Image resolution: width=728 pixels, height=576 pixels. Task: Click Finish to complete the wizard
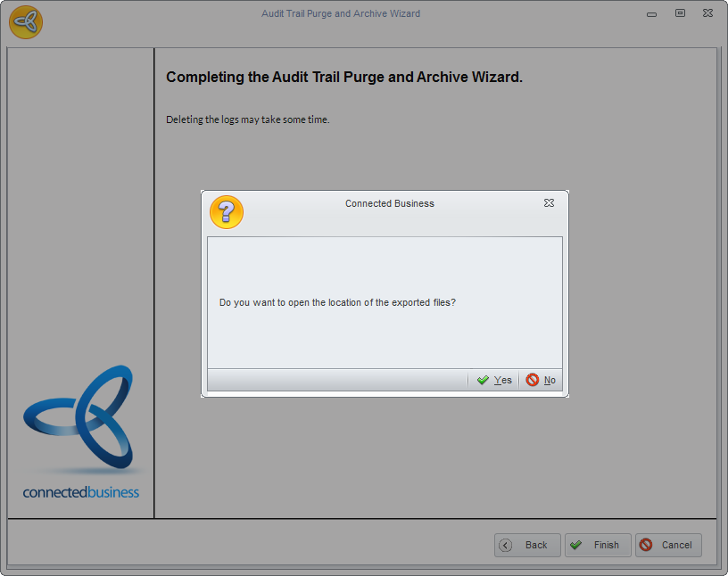click(x=598, y=545)
